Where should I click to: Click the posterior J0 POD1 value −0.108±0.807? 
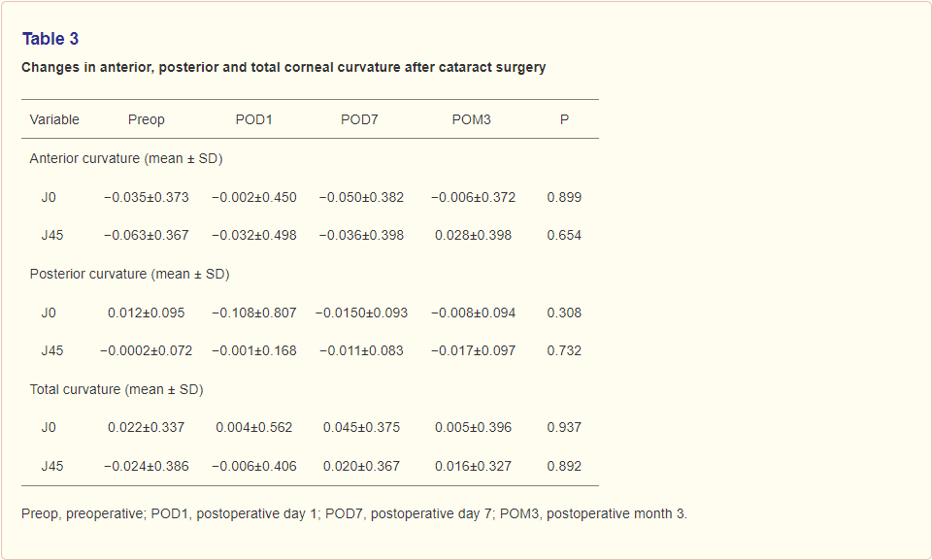point(253,313)
